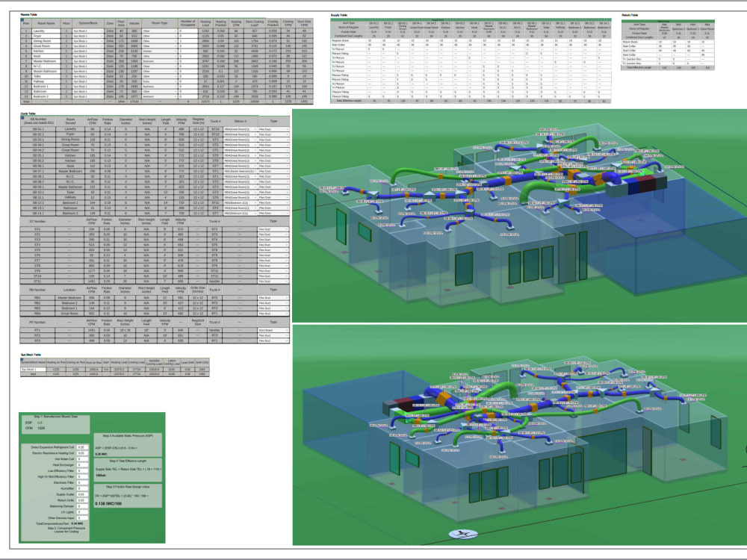Open Type dropdown for SB 14.1 Bedroom 2
Screen dimensions: 747x560
click(x=273, y=213)
